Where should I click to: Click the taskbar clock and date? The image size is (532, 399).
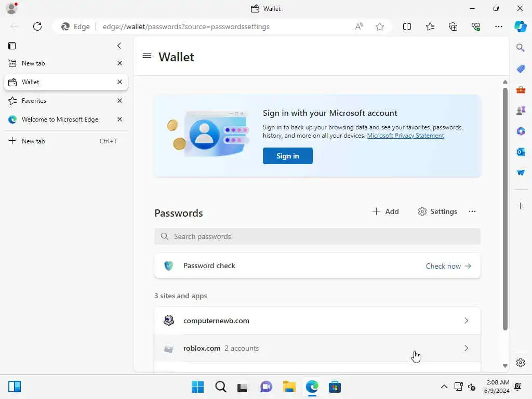coord(497,387)
